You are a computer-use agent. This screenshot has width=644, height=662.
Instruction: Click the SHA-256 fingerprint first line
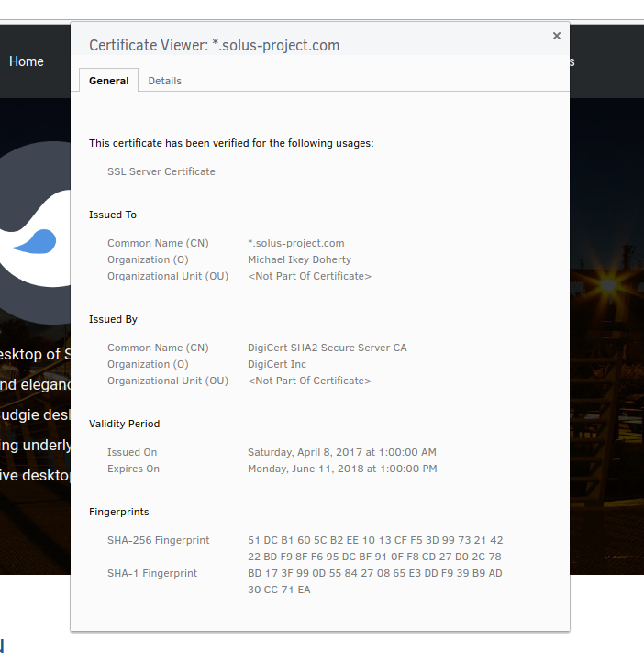pyautogui.click(x=375, y=540)
